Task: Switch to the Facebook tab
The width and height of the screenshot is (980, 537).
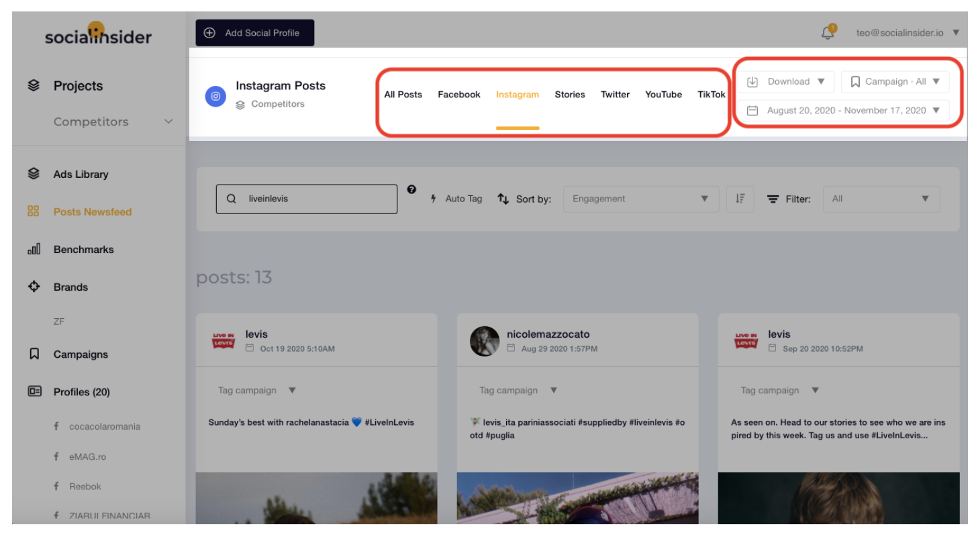Action: point(459,95)
